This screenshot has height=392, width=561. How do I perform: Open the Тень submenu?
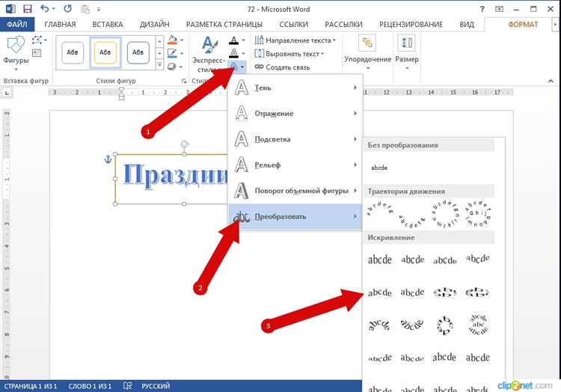coord(295,88)
